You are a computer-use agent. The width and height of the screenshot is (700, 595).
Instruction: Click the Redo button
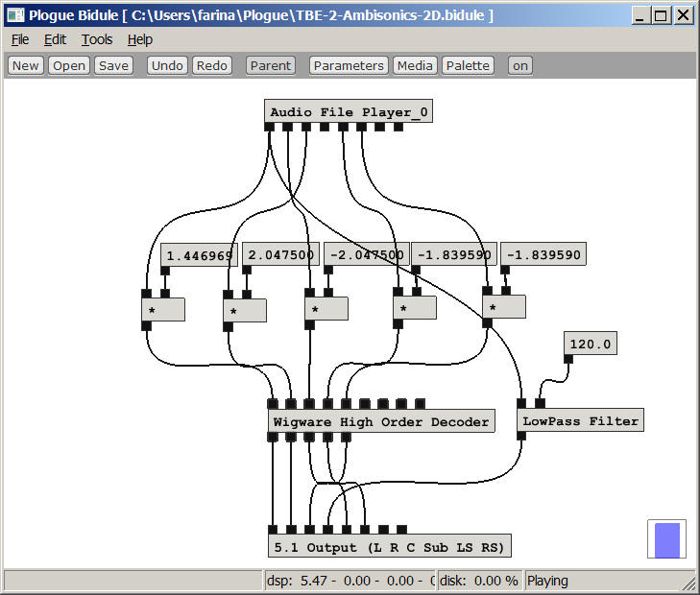point(212,65)
